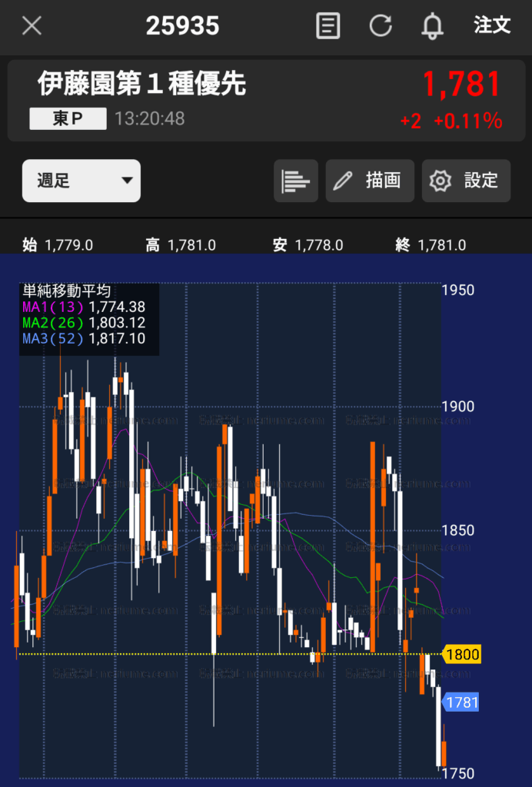The image size is (532, 787).
Task: Select the MA3(52) 1,817.10 legend line
Action: 84,338
